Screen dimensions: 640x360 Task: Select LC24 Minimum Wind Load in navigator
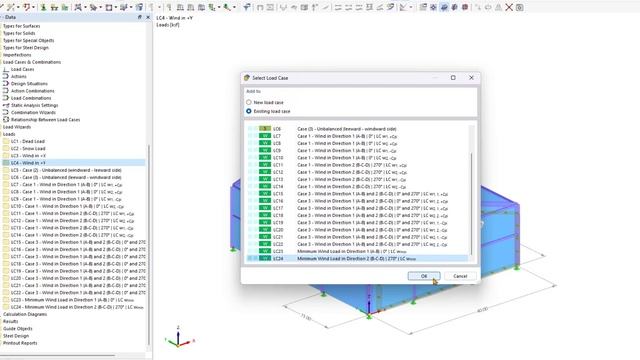pos(77,307)
